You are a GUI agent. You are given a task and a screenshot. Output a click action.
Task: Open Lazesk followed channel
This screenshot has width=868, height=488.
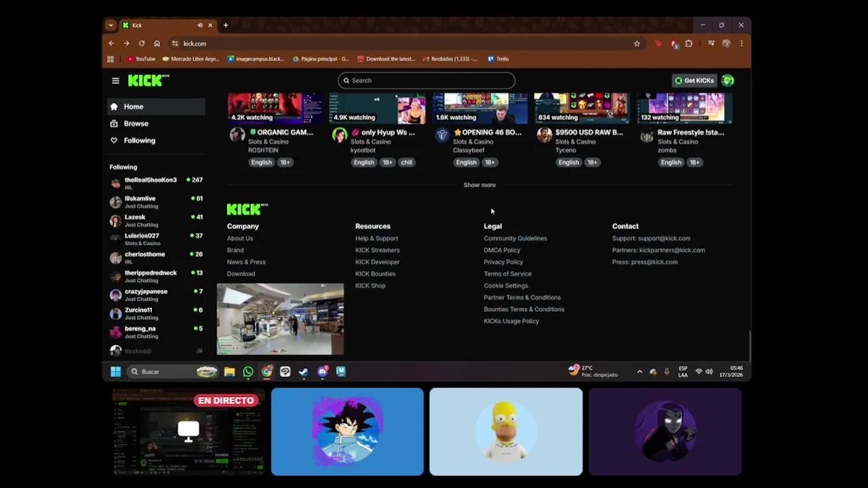tap(156, 220)
